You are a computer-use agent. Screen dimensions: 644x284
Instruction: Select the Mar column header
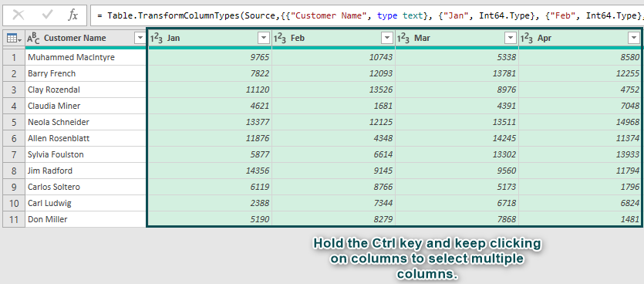(457, 39)
